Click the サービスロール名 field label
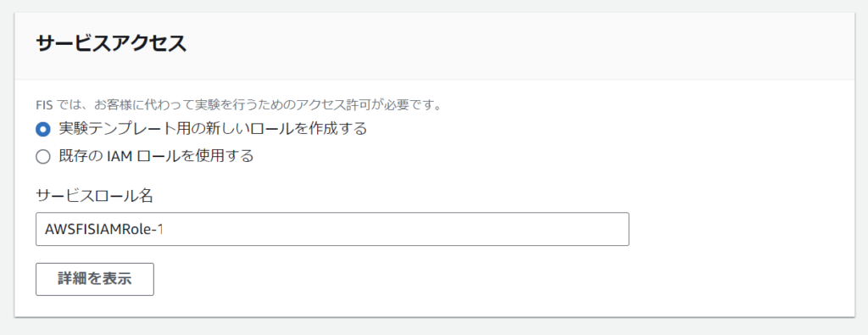Screen dimensions: 868x335 coord(94,195)
